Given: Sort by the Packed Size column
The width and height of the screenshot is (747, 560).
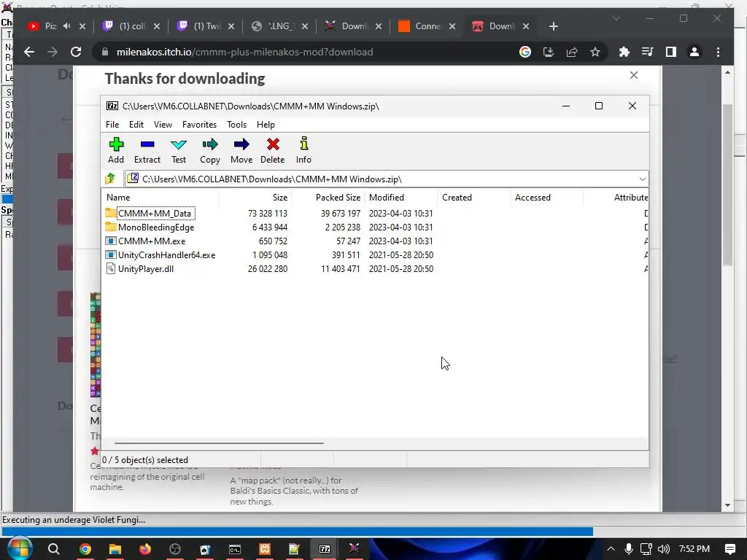Looking at the screenshot, I should 328,197.
